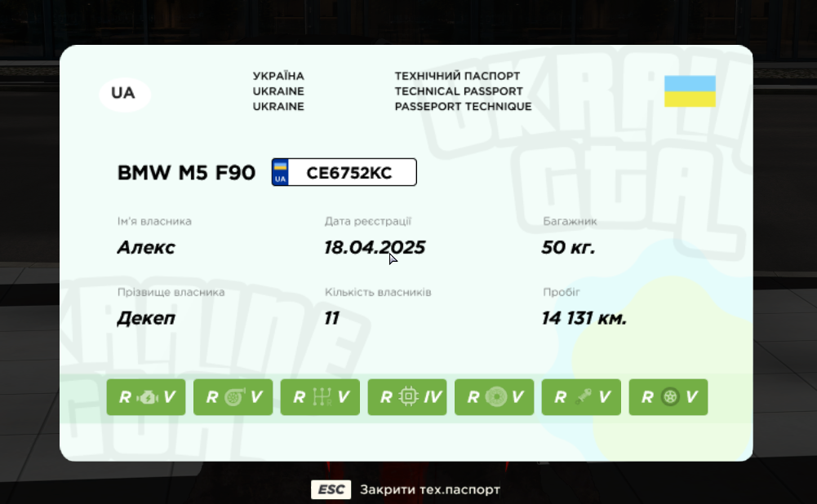Click the engine upgrade badge R V
Image resolution: width=817 pixels, height=504 pixels.
146,397
